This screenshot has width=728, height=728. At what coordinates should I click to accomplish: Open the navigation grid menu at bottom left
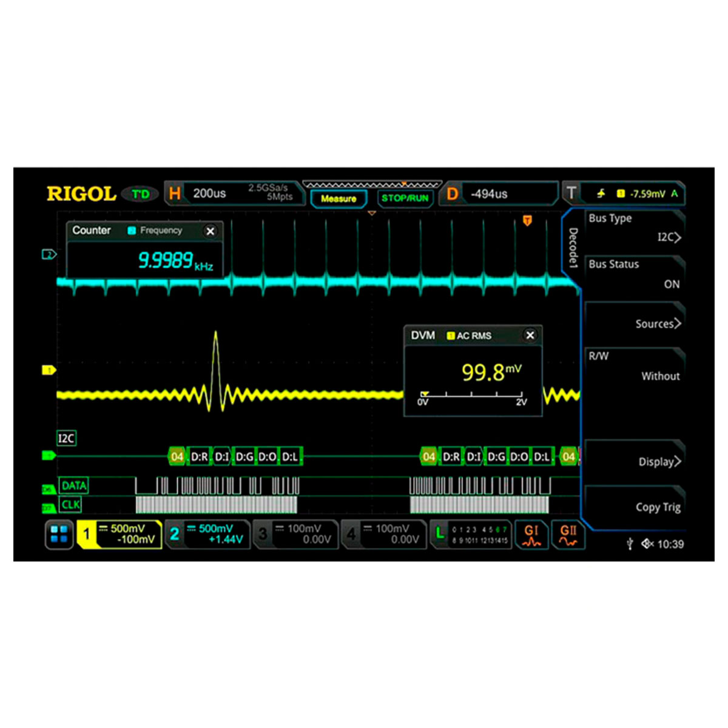[x=58, y=534]
